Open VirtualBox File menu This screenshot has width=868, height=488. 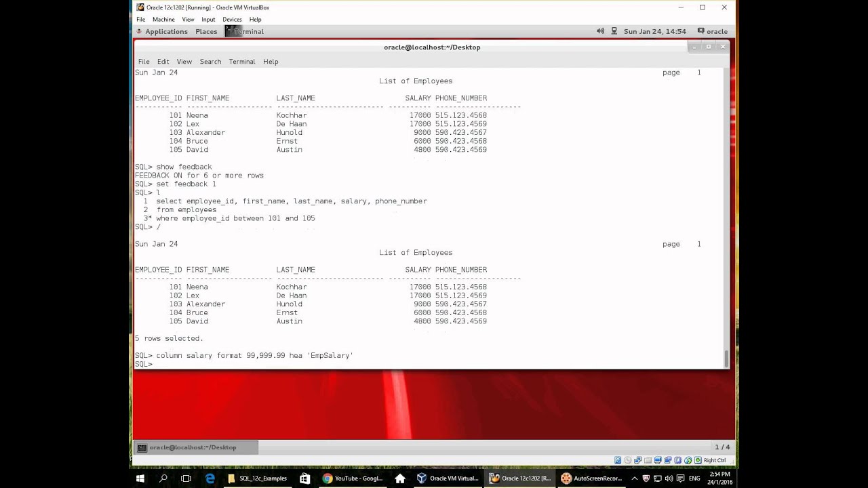pos(141,20)
